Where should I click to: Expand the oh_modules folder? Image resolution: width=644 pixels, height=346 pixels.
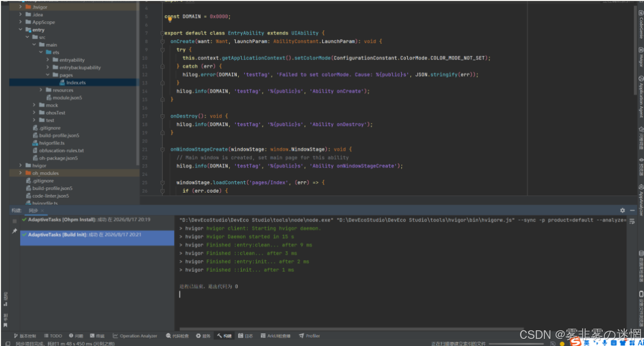tap(21, 173)
